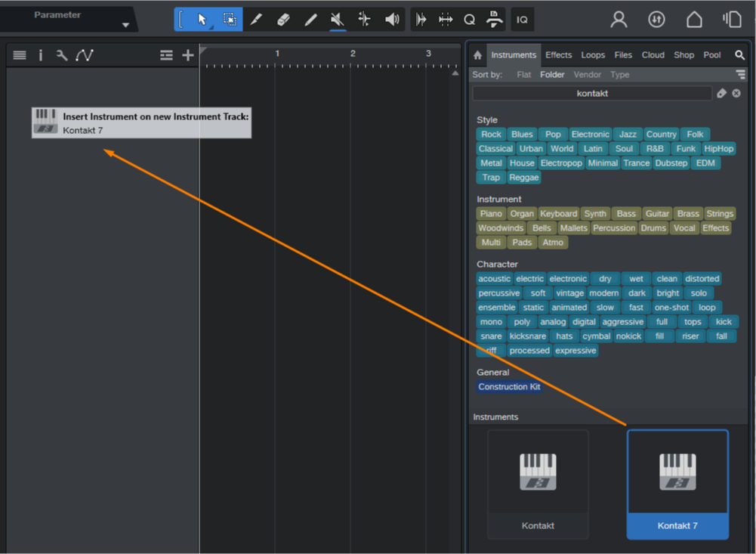This screenshot has width=756, height=554.
Task: Open the browser options menu icon
Action: tap(740, 74)
